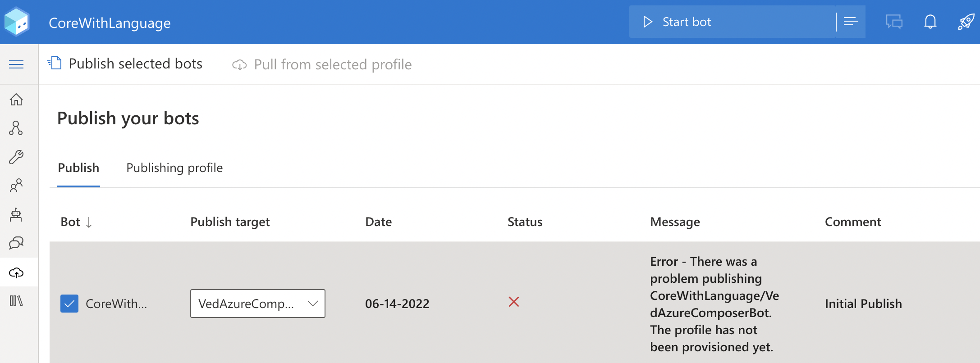This screenshot has width=980, height=363.
Task: Click the CoreWithLanguage project title
Action: click(x=110, y=23)
